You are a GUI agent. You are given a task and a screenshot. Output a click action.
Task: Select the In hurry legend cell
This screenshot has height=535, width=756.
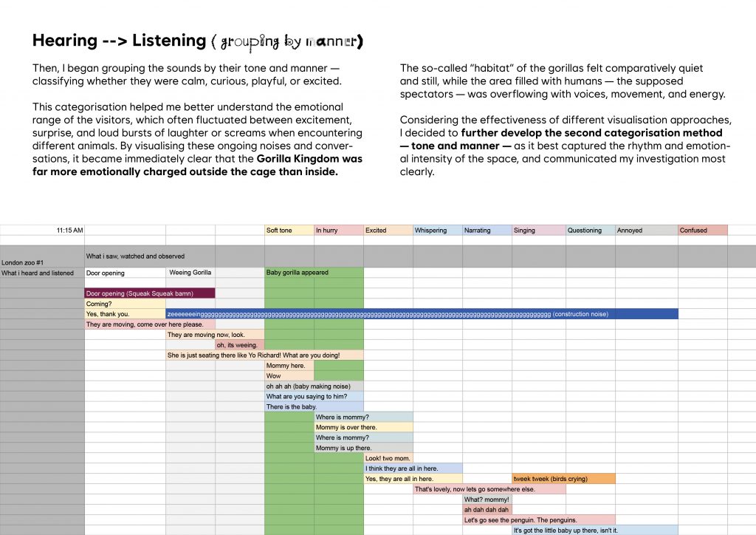(338, 231)
